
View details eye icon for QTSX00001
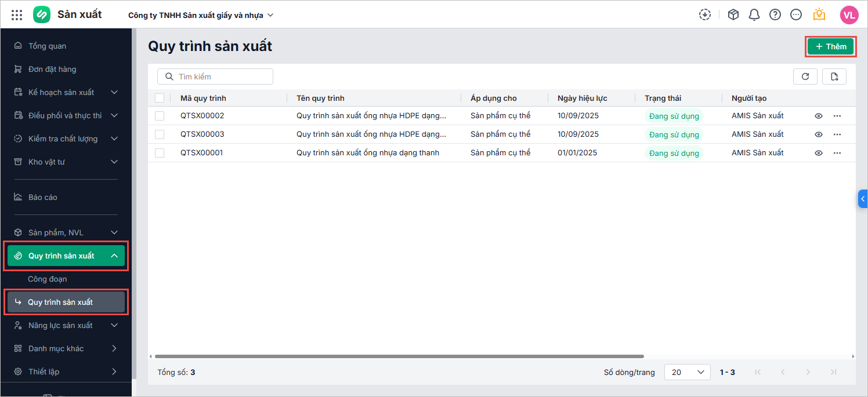(x=819, y=153)
